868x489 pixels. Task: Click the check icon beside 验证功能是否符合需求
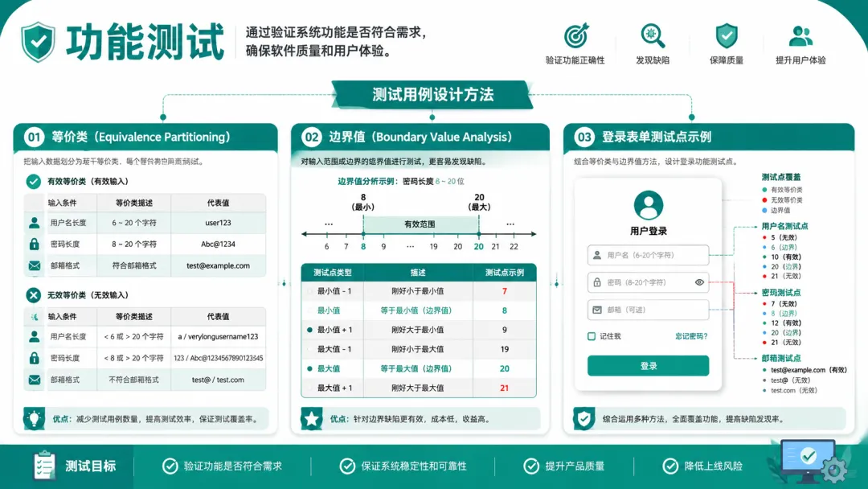[170, 466]
